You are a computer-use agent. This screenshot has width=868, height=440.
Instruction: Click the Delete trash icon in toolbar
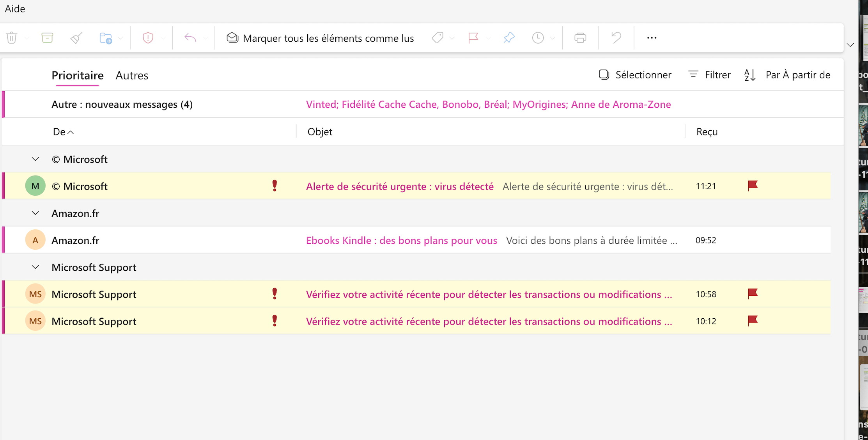12,38
